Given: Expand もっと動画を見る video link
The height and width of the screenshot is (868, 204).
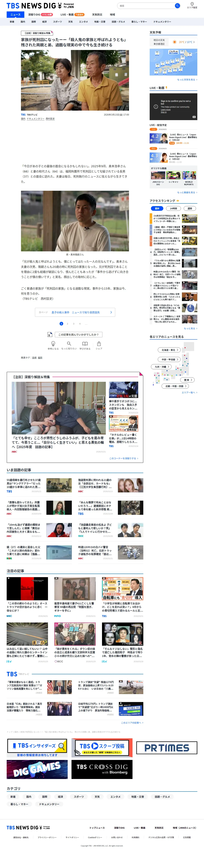Looking at the screenshot, I should point(187,192).
